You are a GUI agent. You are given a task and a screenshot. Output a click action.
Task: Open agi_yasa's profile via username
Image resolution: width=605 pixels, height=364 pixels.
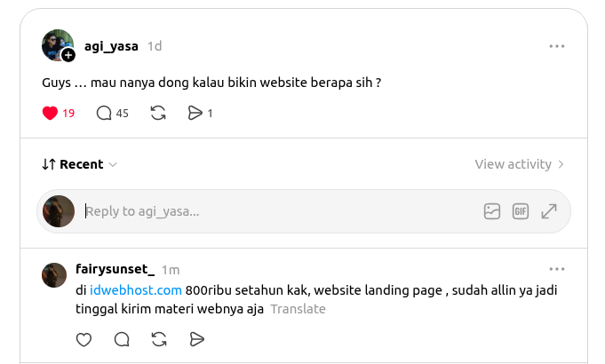pyautogui.click(x=111, y=46)
